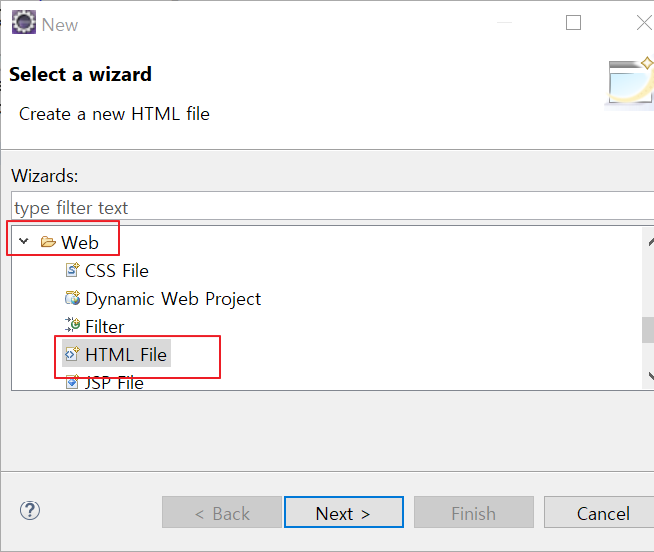The width and height of the screenshot is (654, 552).
Task: Maximize the New wizard dialog
Action: [573, 23]
